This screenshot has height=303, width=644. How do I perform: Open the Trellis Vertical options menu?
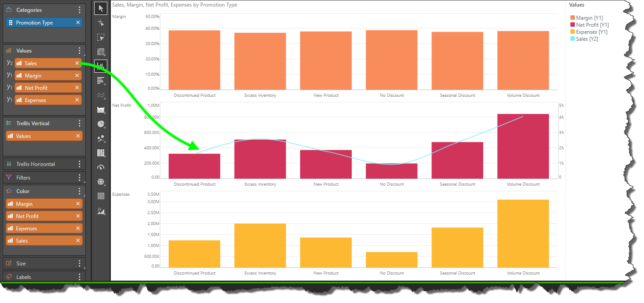click(79, 123)
